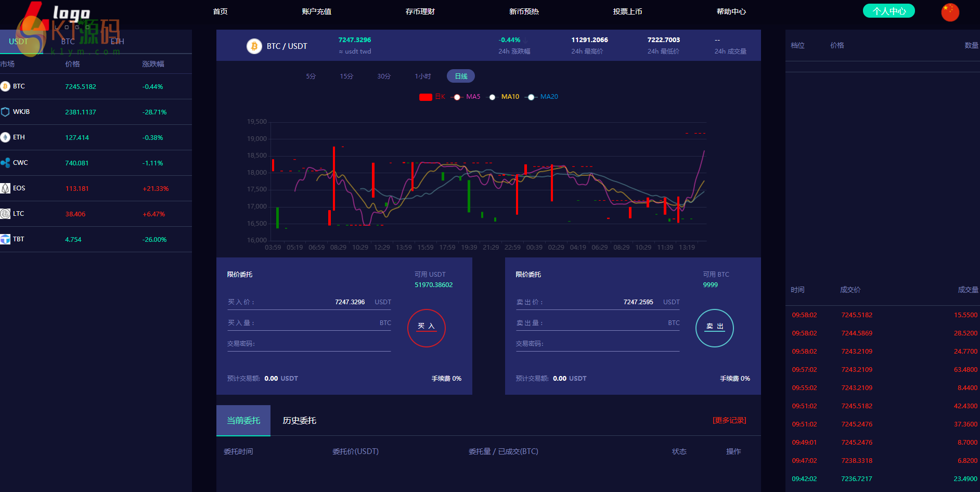
Task: Click the available BTC balance 9999
Action: [711, 285]
